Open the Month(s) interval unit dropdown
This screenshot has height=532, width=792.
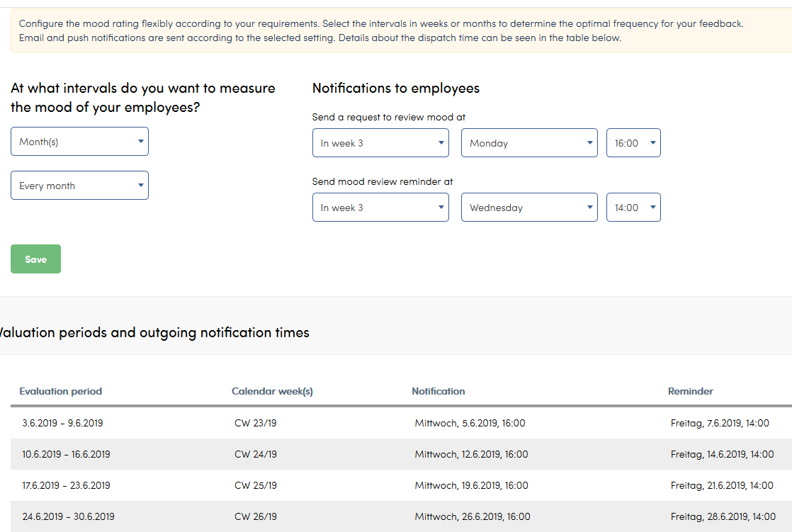point(79,142)
